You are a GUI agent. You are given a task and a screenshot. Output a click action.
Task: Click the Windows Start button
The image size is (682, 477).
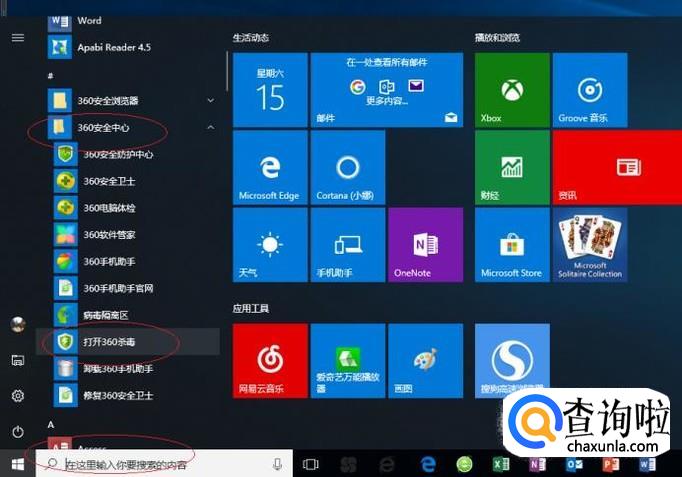coord(17,464)
